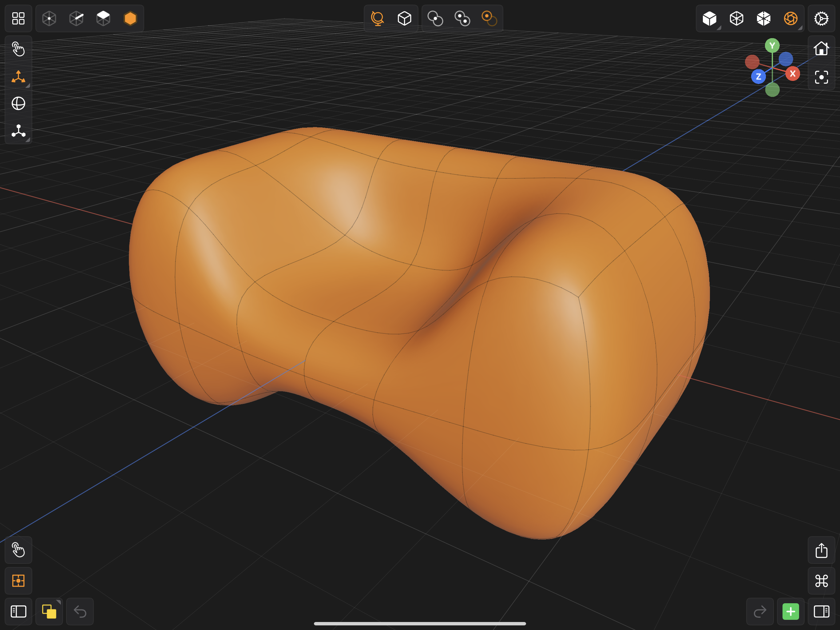The width and height of the screenshot is (840, 630).
Task: Tap the lower touch gesture icon
Action: (x=18, y=550)
